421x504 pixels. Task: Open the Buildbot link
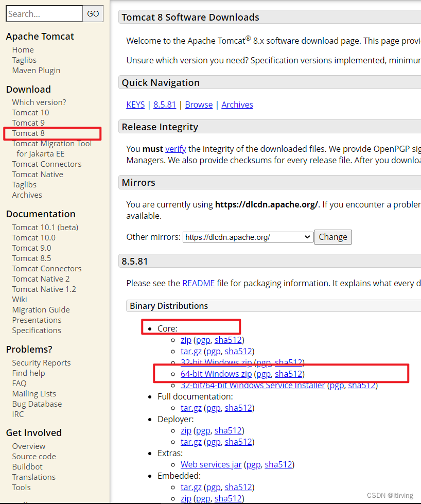click(x=27, y=467)
